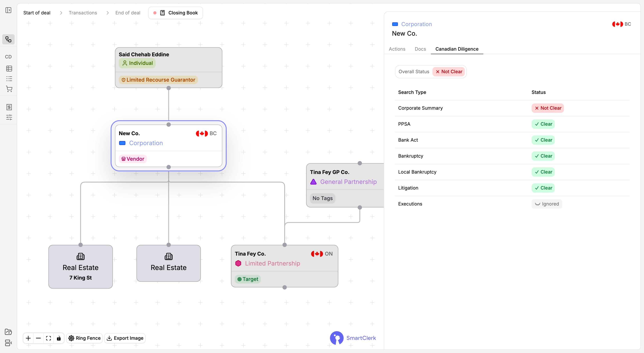
Task: Open the Not Clear status badge for Corporate Summary
Action: pos(548,108)
